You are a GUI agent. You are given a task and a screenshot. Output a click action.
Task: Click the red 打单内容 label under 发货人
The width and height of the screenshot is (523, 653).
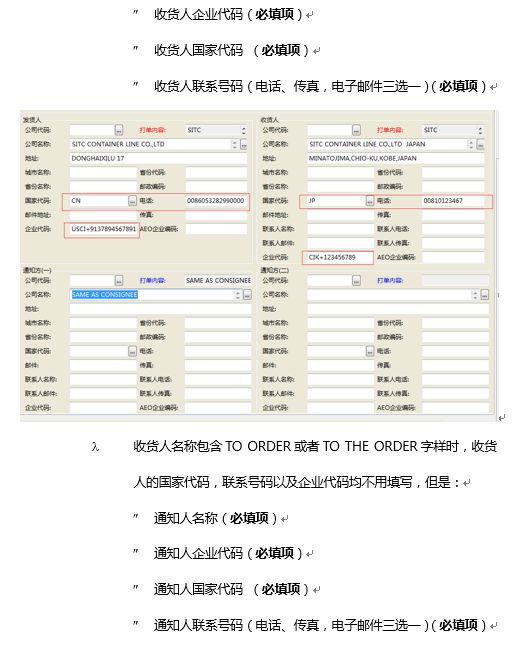point(152,130)
